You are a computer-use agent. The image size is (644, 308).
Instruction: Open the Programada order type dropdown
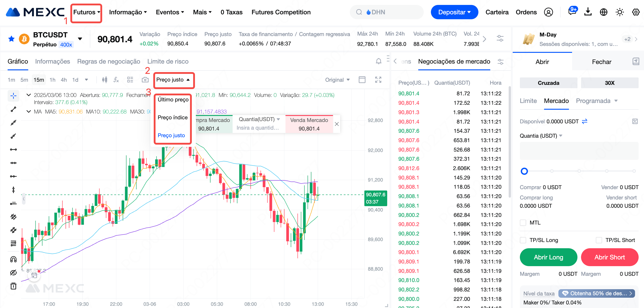596,101
